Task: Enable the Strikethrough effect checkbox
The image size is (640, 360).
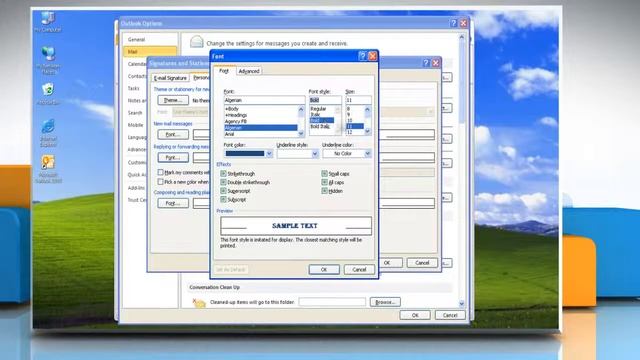Action: pyautogui.click(x=223, y=173)
